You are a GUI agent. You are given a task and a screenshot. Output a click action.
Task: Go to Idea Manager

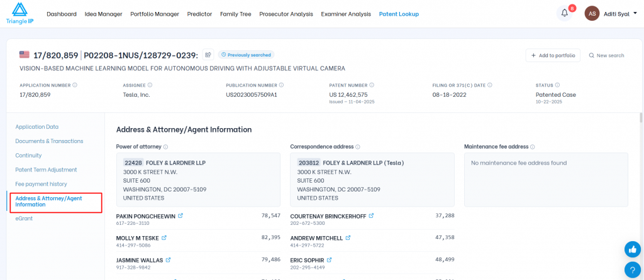[x=104, y=14]
